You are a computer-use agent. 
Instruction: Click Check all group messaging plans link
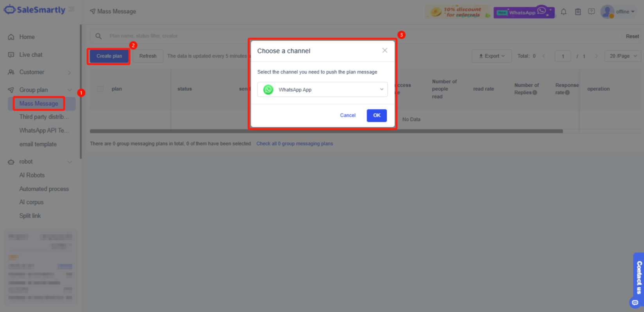pos(295,143)
